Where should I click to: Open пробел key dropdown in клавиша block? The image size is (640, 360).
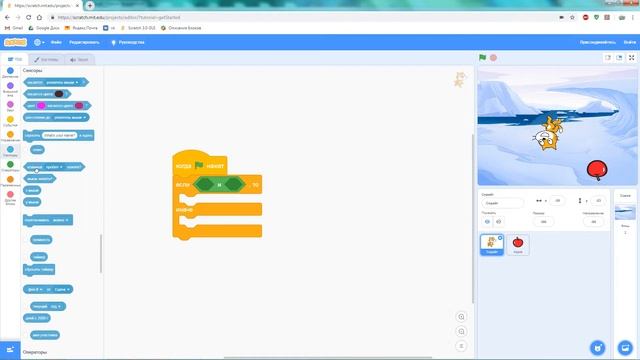54,167
